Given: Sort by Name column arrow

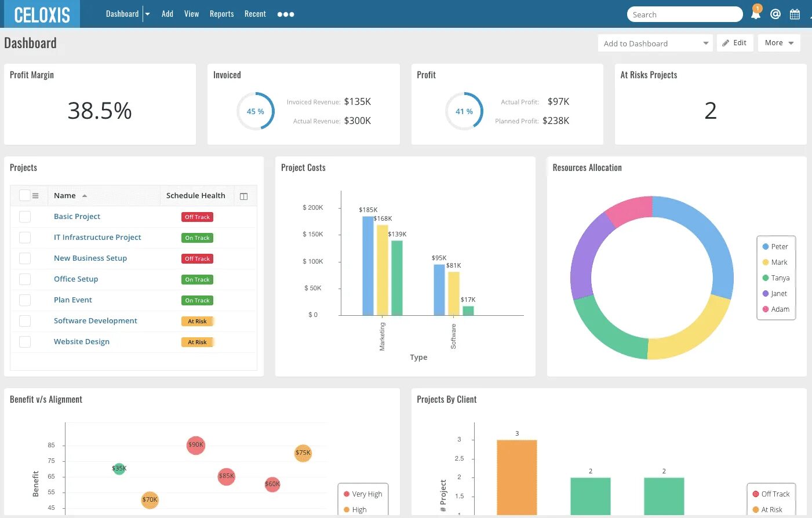Looking at the screenshot, I should coord(85,196).
